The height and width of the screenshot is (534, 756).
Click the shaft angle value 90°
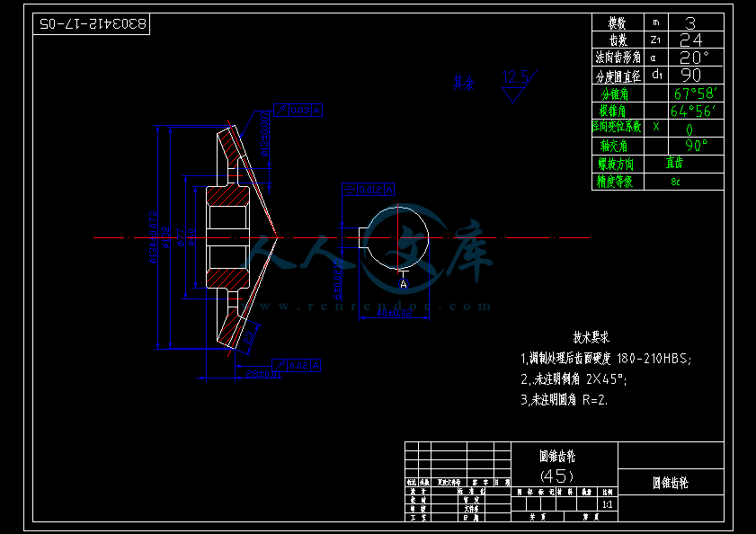697,145
